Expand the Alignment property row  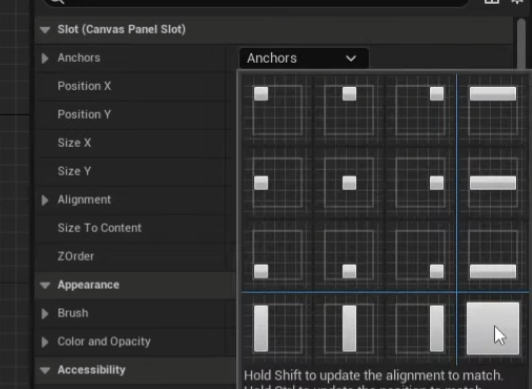coord(45,200)
